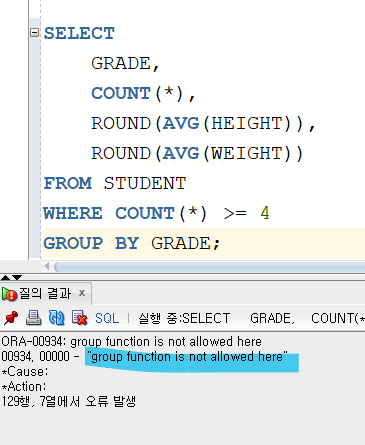Click the *Cause: line
This screenshot has width=365, height=445.
pos(25,372)
